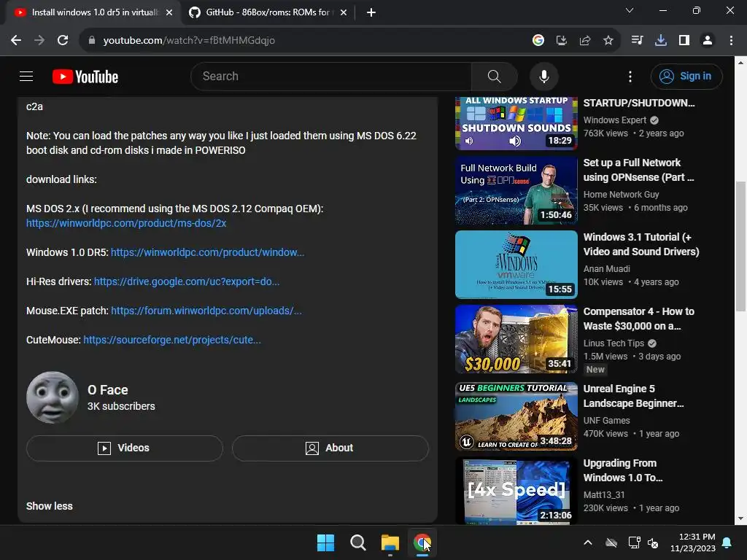
Task: Open Windows Start menu
Action: pyautogui.click(x=326, y=542)
